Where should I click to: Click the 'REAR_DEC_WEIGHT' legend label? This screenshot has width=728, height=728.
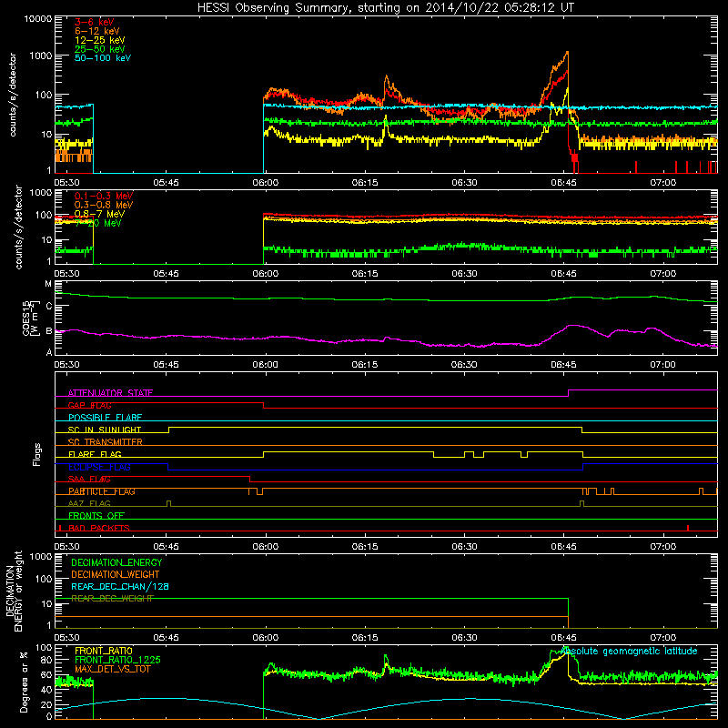[x=112, y=599]
